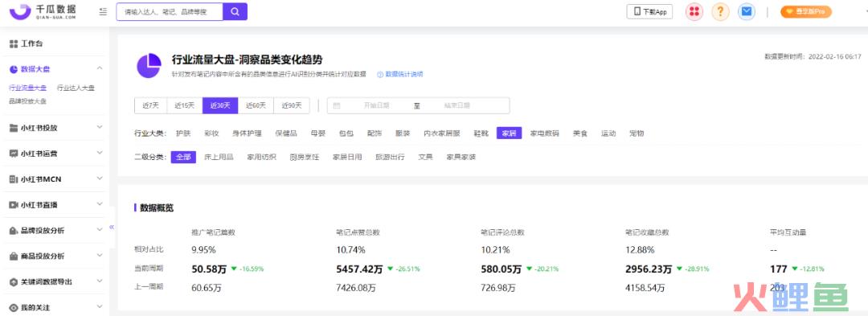Select the 家居 industry category
The width and height of the screenshot is (868, 316).
click(510, 133)
